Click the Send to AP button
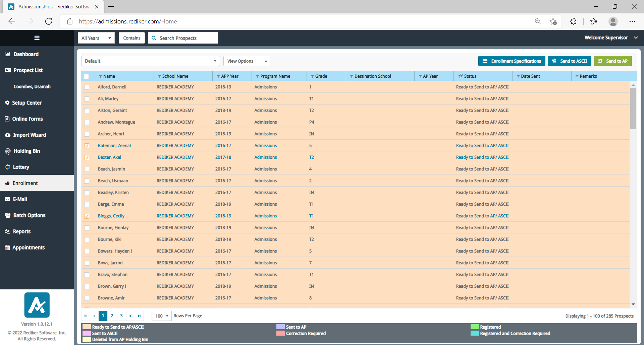644x345 pixels. point(613,61)
